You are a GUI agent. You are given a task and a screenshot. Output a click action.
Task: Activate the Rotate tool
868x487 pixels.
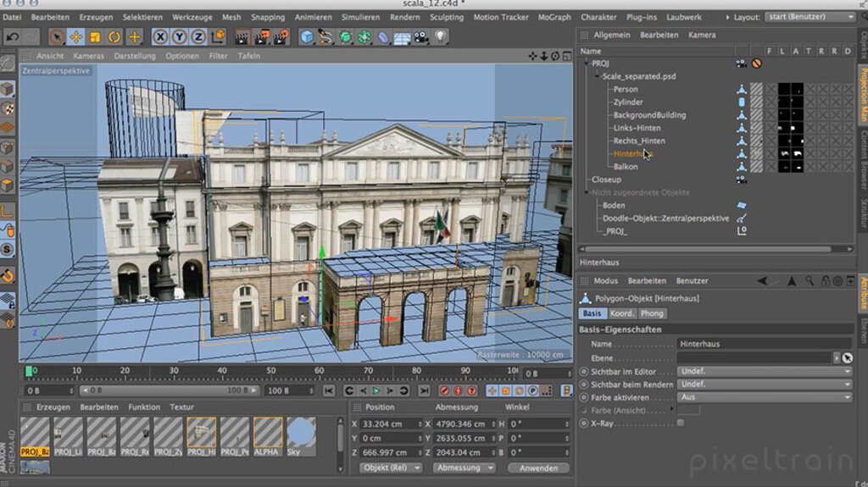114,37
